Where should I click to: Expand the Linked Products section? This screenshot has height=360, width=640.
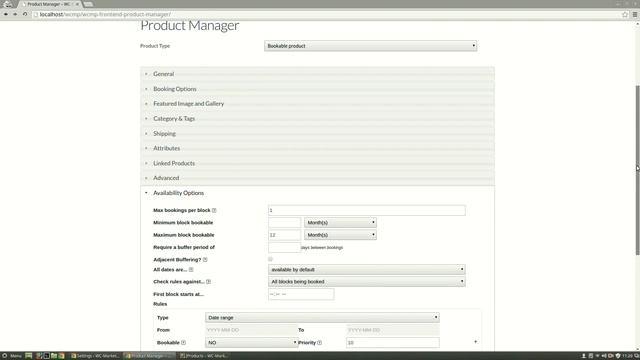[x=318, y=163]
